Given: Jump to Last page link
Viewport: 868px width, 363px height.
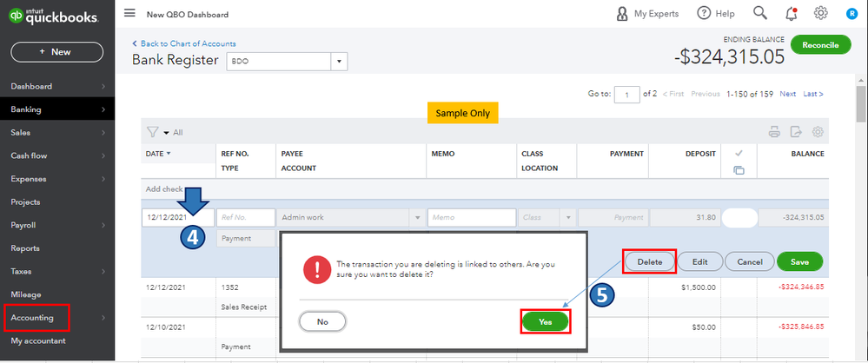Looking at the screenshot, I should coord(813,94).
